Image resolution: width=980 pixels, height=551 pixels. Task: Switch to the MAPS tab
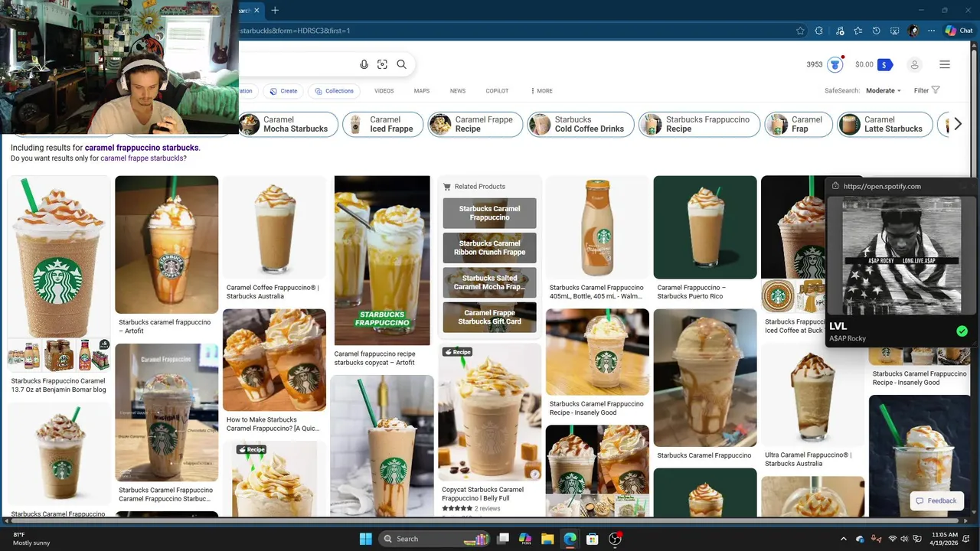(422, 90)
